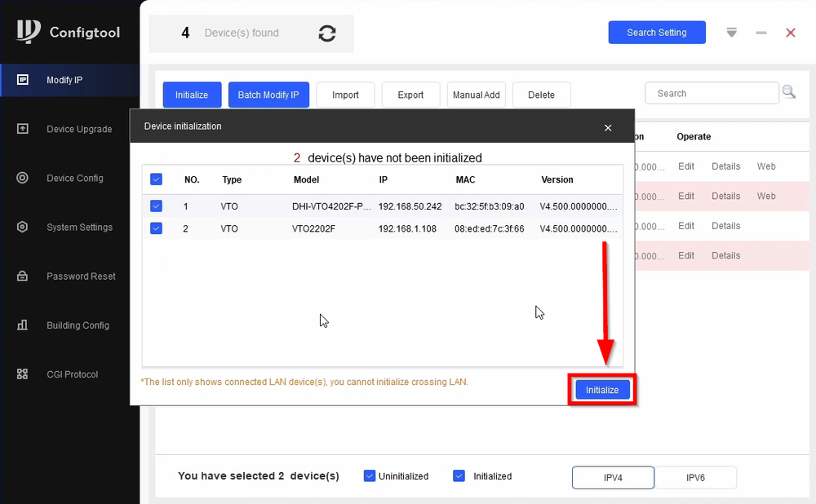Disable the Initialized filter checkbox
The image size is (816, 504).
coord(459,475)
